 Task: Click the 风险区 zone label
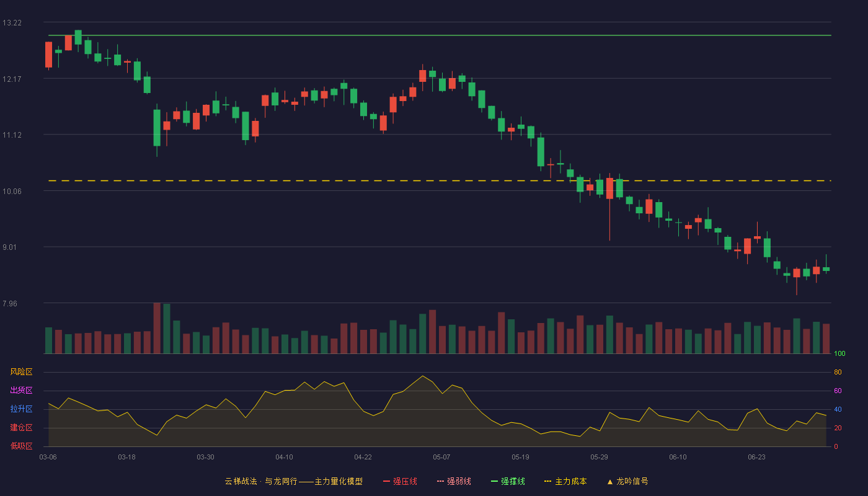point(21,372)
